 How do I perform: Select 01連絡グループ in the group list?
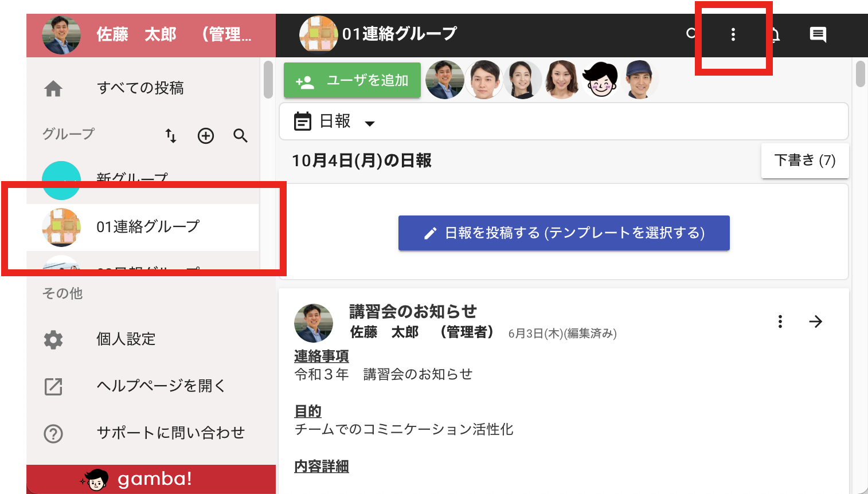tap(143, 228)
